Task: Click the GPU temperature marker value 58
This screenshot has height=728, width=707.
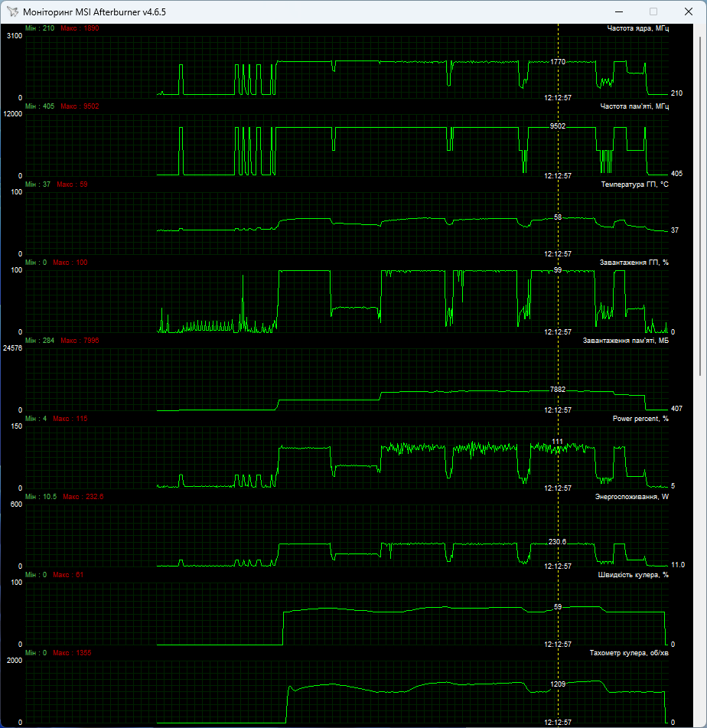Action: [x=558, y=217]
